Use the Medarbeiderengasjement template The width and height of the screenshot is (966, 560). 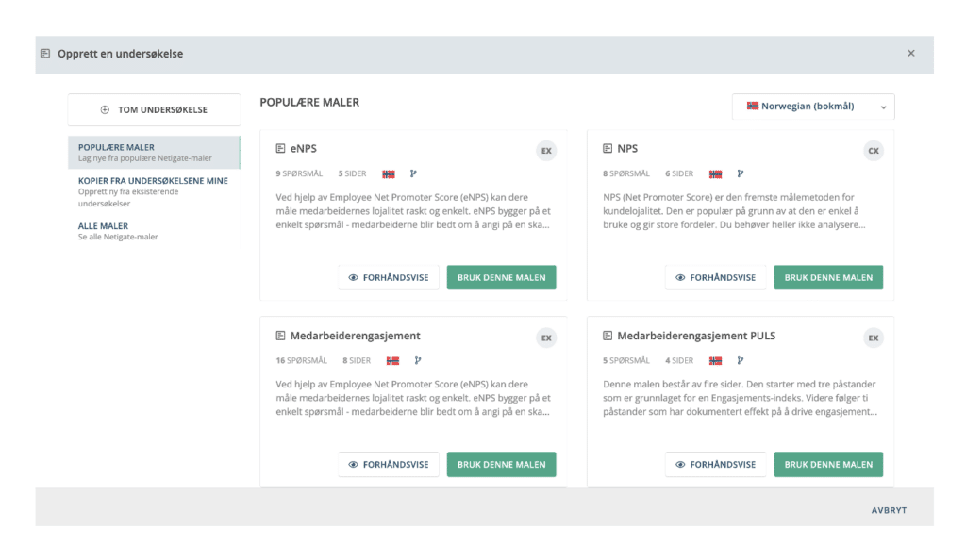[x=501, y=465]
